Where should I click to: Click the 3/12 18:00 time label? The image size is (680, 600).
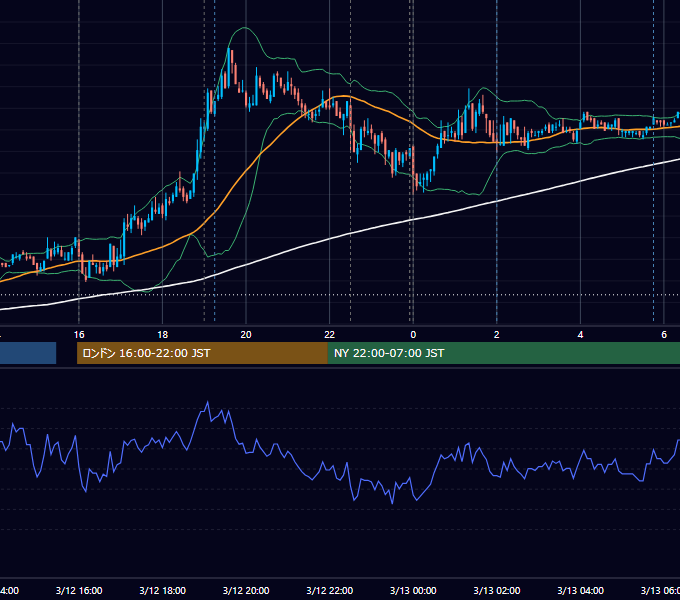pyautogui.click(x=163, y=590)
